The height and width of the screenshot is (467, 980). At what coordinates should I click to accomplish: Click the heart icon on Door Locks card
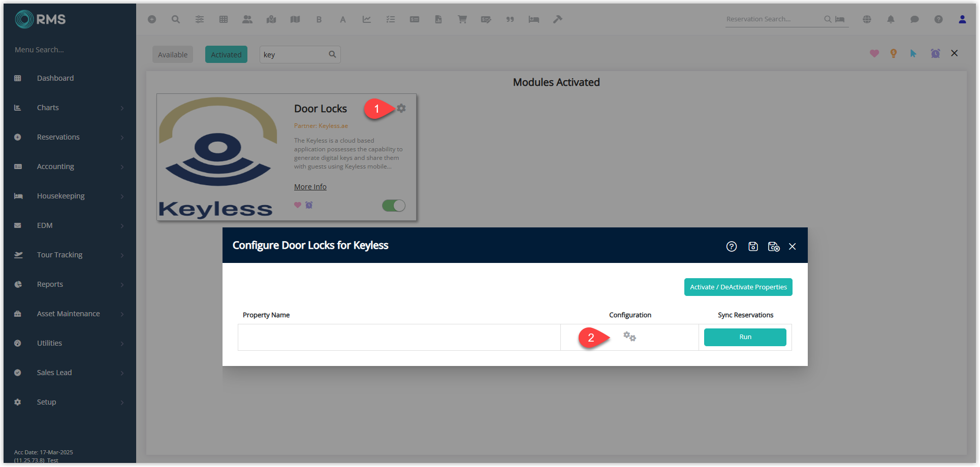298,205
